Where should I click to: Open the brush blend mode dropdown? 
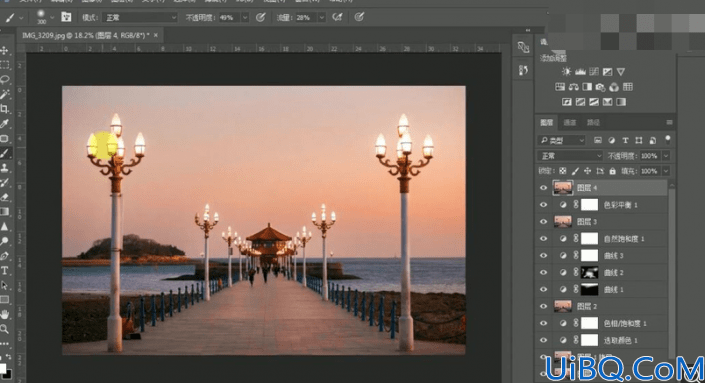pyautogui.click(x=140, y=18)
